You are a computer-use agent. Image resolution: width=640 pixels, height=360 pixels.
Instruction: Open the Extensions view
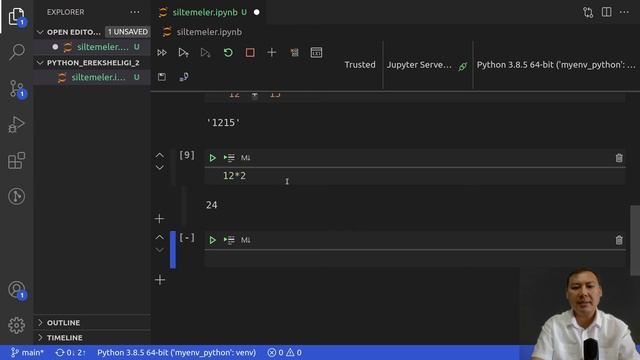click(16, 160)
